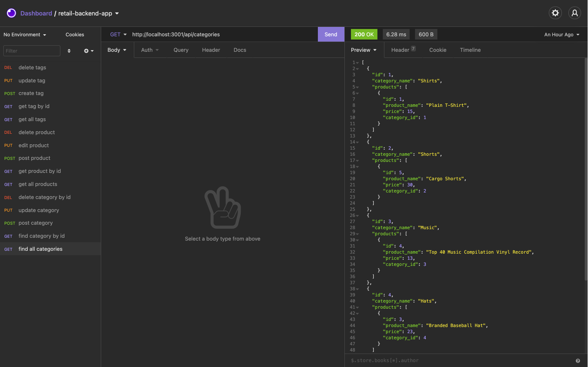Image resolution: width=588 pixels, height=367 pixels.
Task: Open the response time indicator showing 6.28 ms
Action: coord(396,34)
